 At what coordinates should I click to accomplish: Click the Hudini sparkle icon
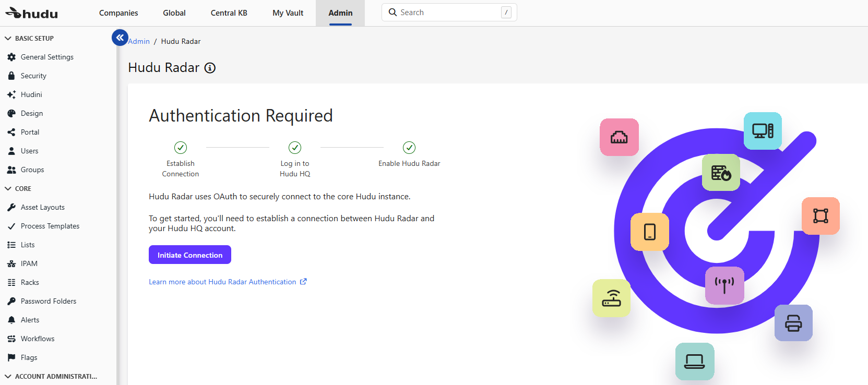pos(11,94)
